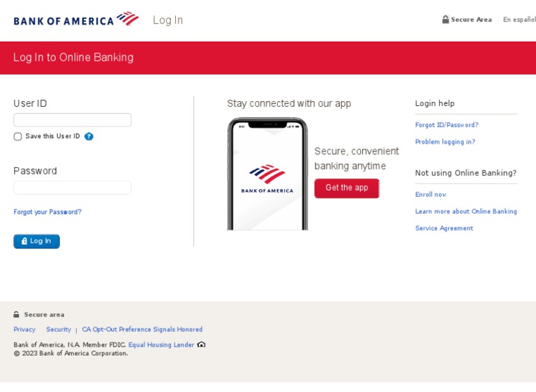Open the Forgot your Password link
The height and width of the screenshot is (392, 536).
tap(47, 212)
